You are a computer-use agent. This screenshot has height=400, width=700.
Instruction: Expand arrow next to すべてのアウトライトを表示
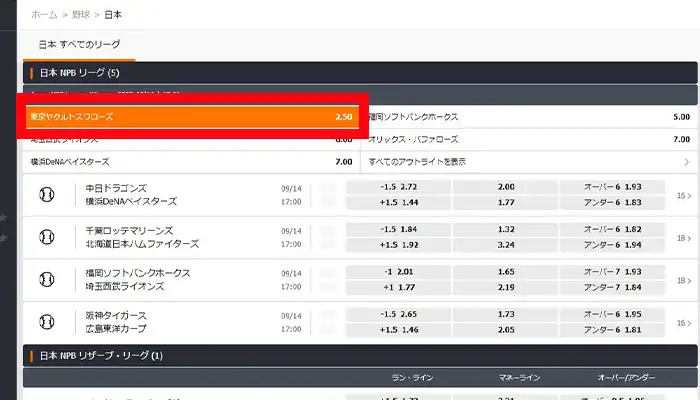click(x=687, y=162)
